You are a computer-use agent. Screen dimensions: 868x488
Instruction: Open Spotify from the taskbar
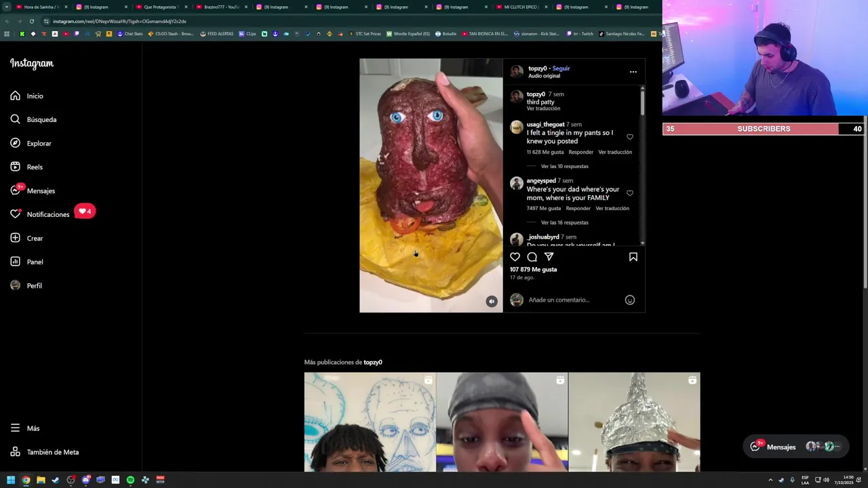click(130, 480)
